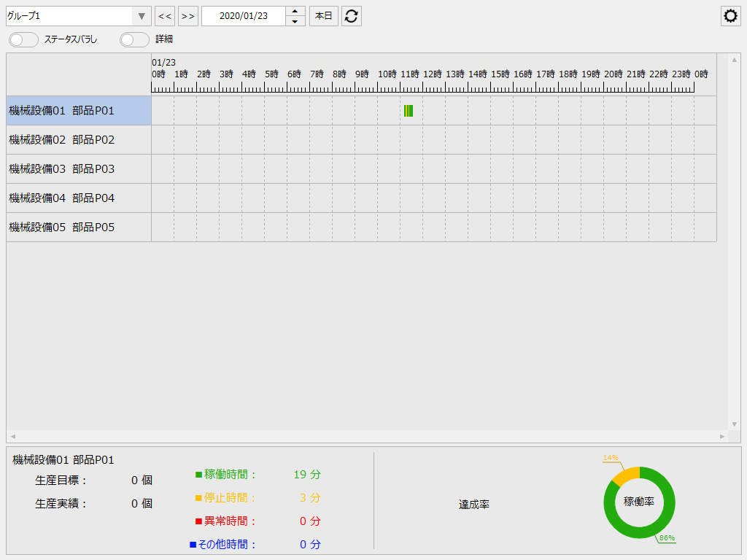The height and width of the screenshot is (560, 747).
Task: Click the decrement arrow on the date stepper
Action: coord(295,20)
